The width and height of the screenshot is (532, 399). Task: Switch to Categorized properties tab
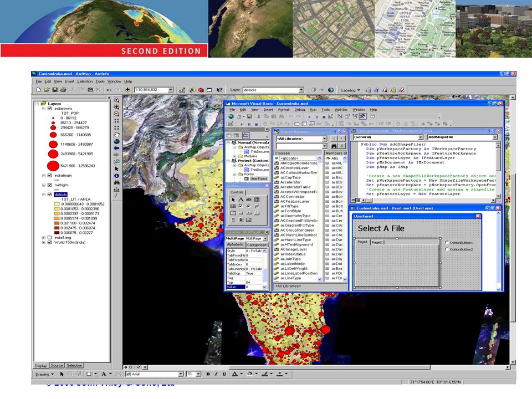click(257, 244)
